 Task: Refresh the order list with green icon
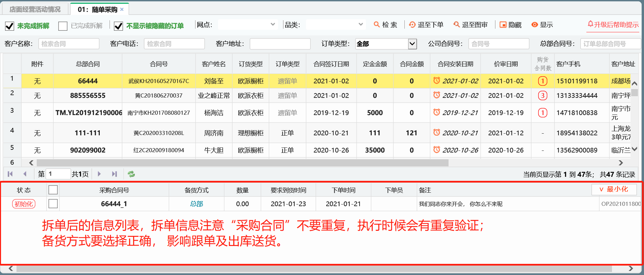(131, 174)
